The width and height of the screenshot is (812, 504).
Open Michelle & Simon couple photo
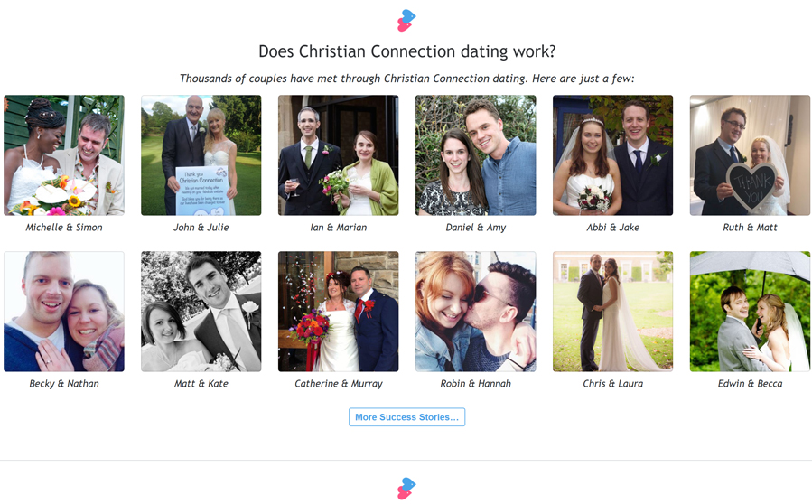(64, 154)
